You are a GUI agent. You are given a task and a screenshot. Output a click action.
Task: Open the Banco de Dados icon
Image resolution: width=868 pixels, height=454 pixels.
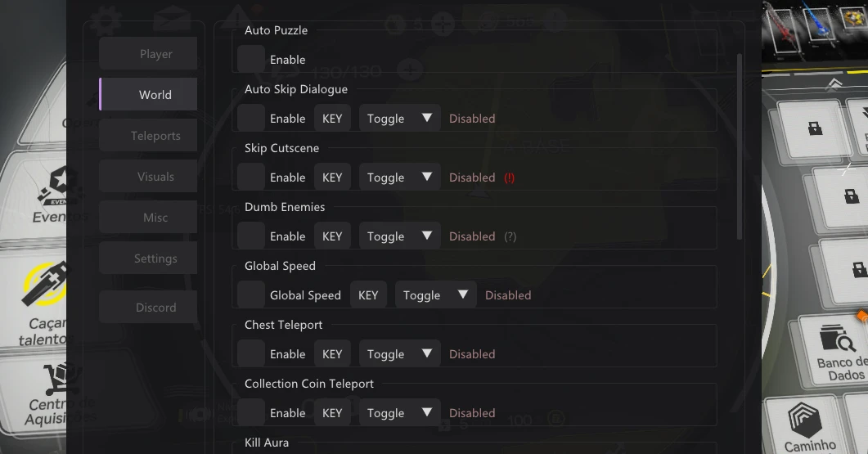pos(836,337)
